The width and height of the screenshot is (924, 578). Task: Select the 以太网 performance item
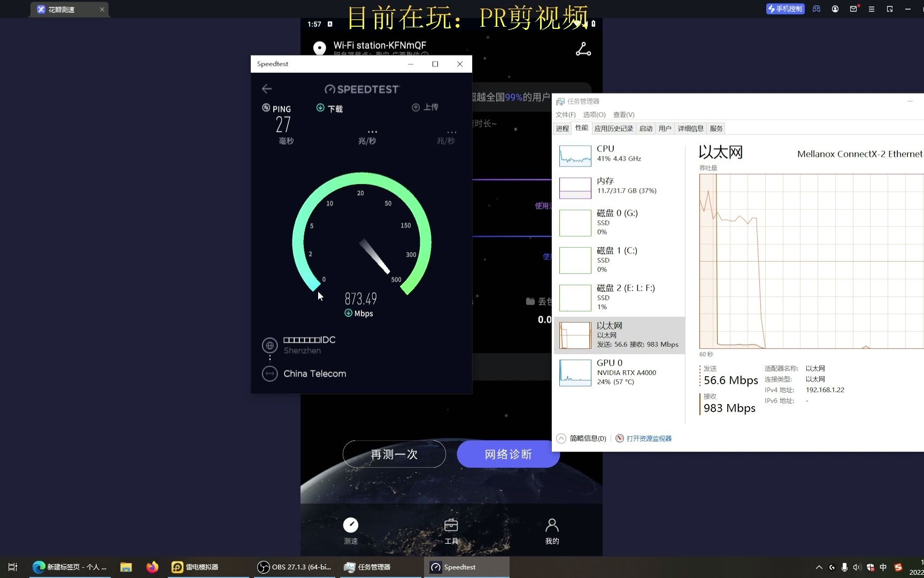620,335
